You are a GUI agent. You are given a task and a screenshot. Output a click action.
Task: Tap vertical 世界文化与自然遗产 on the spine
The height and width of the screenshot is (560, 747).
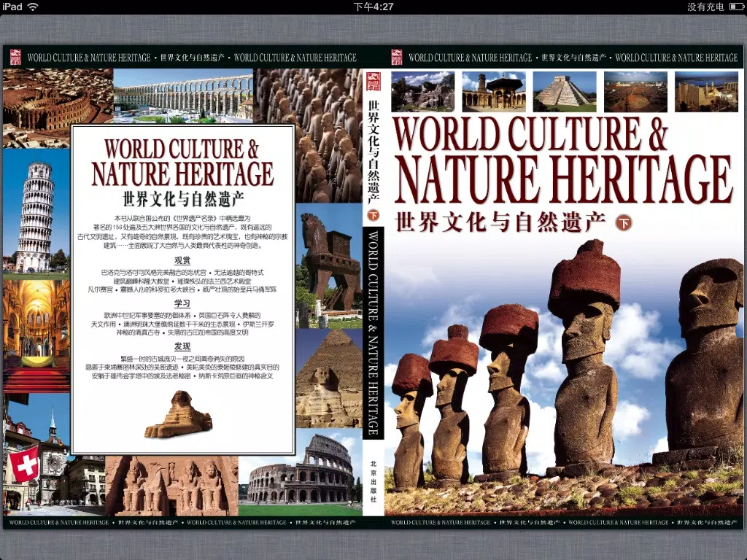click(373, 152)
